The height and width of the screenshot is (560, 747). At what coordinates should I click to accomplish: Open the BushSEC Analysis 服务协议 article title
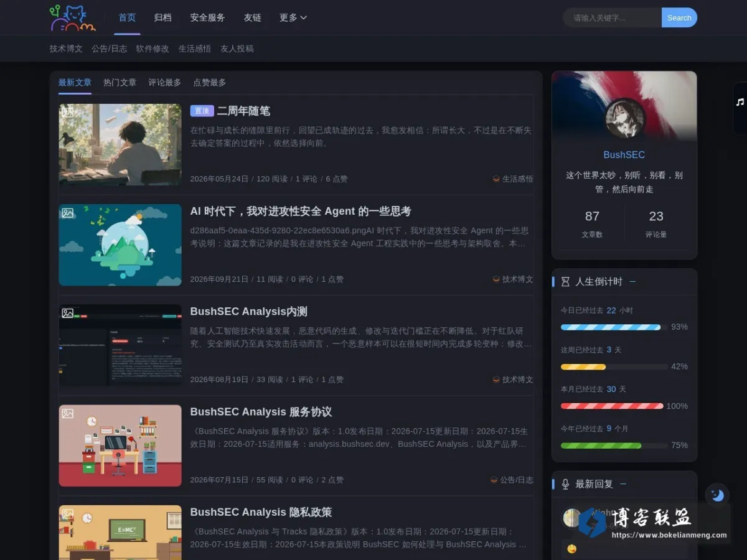(x=261, y=412)
